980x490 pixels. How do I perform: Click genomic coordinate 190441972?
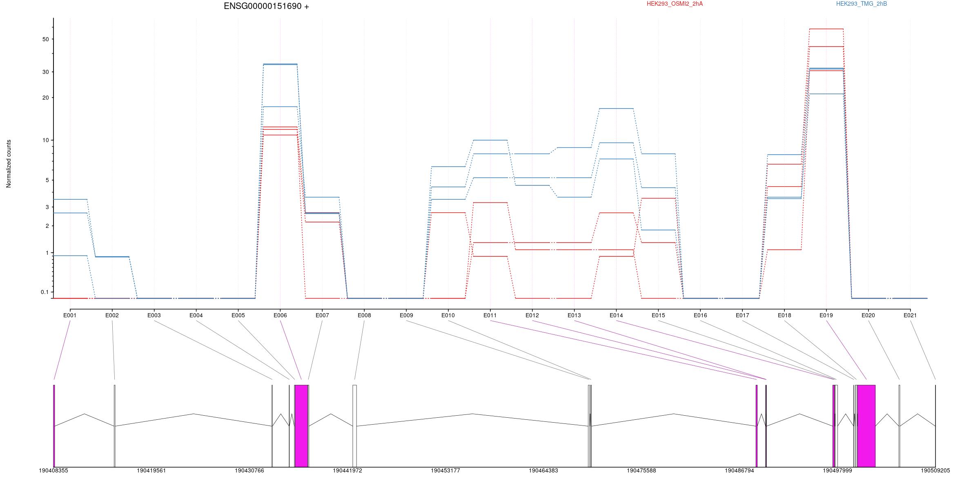tap(347, 470)
